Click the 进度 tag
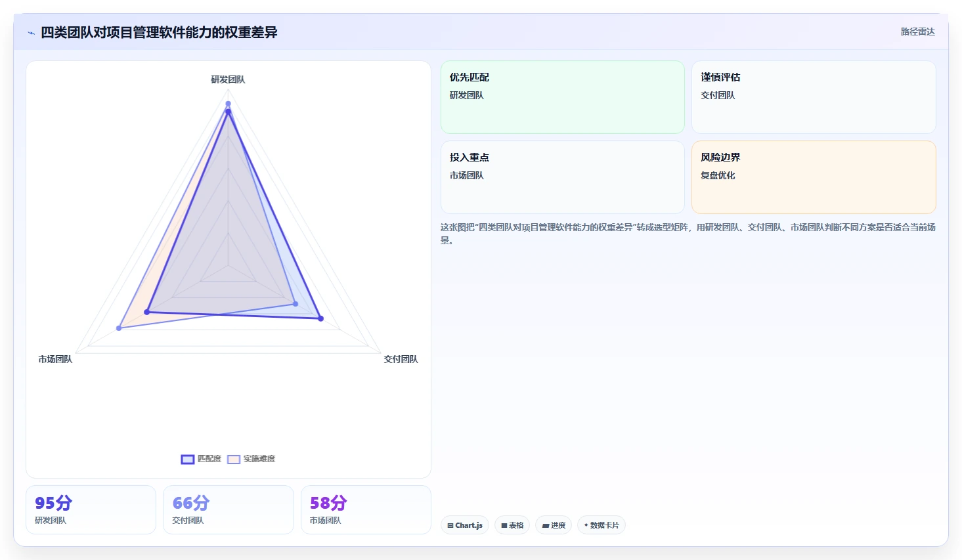The image size is (962, 560). tap(554, 525)
